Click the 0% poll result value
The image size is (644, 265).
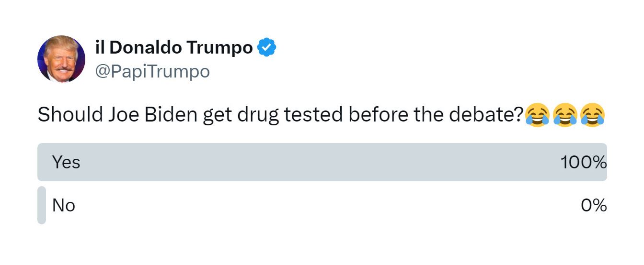(x=594, y=205)
